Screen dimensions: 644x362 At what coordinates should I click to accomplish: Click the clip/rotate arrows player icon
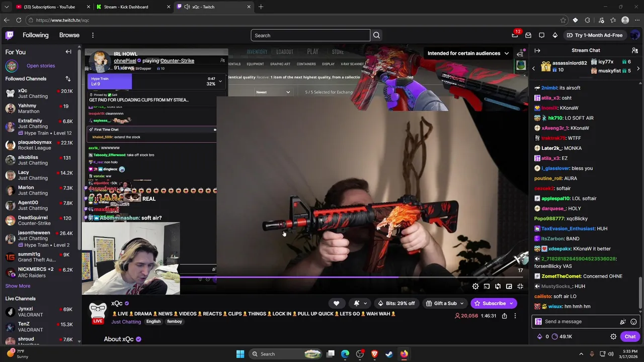point(498,286)
